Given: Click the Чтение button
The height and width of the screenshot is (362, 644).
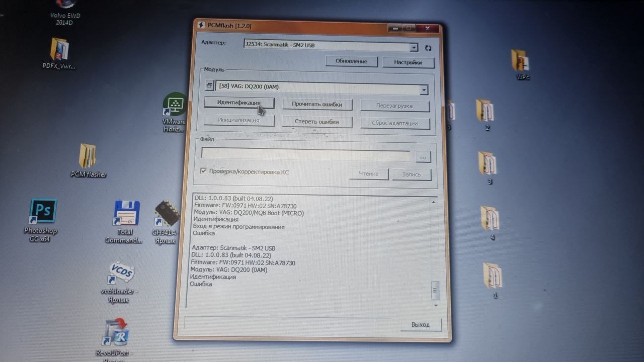Looking at the screenshot, I should [x=369, y=174].
